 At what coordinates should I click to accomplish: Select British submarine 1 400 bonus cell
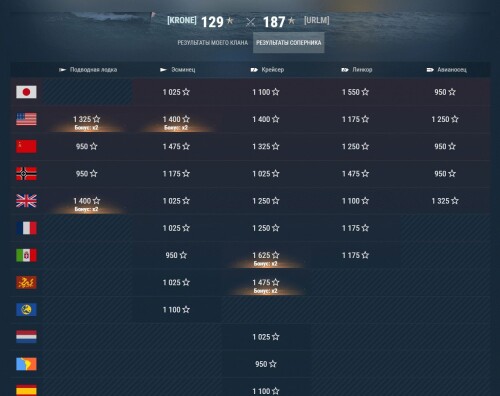[x=87, y=201]
